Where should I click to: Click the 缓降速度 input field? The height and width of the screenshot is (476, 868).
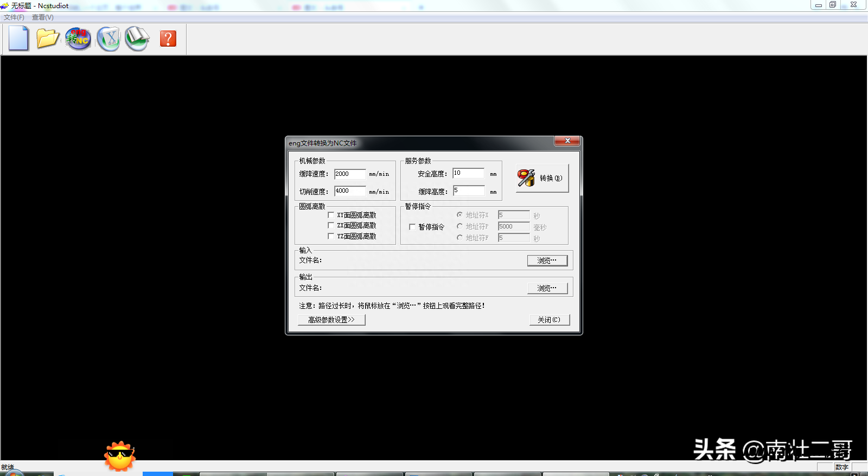pos(350,174)
